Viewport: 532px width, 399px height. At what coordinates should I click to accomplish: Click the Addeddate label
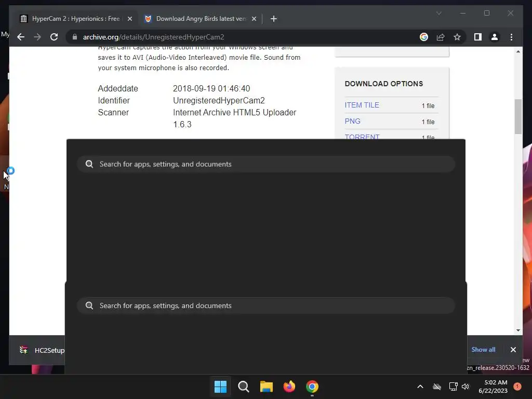[x=118, y=88]
